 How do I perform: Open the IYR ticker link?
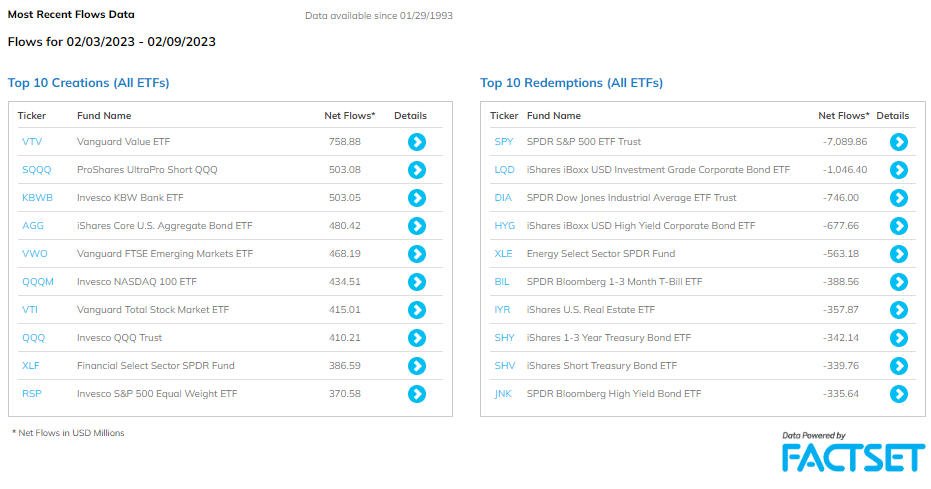pyautogui.click(x=502, y=310)
